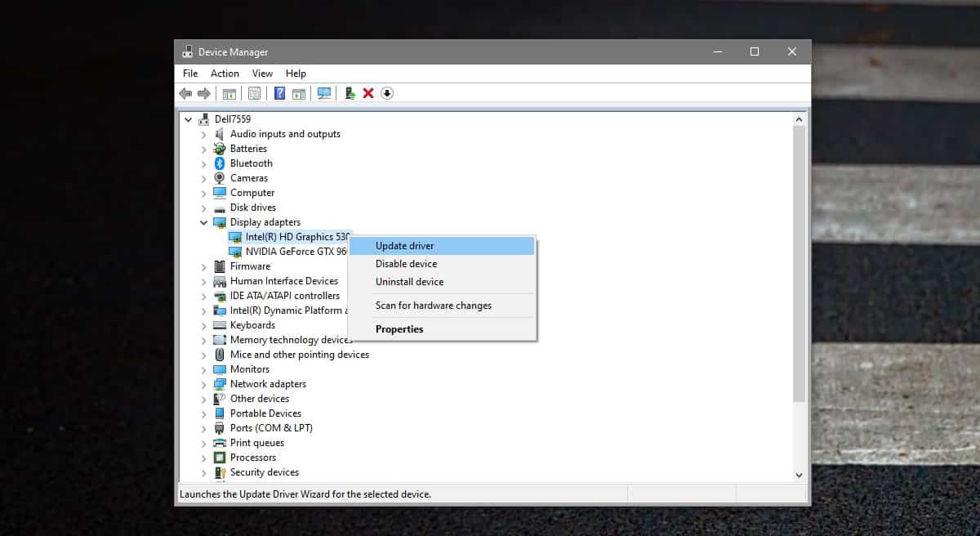Click the Back arrow toolbar icon
Image resolution: width=980 pixels, height=536 pixels.
click(185, 93)
